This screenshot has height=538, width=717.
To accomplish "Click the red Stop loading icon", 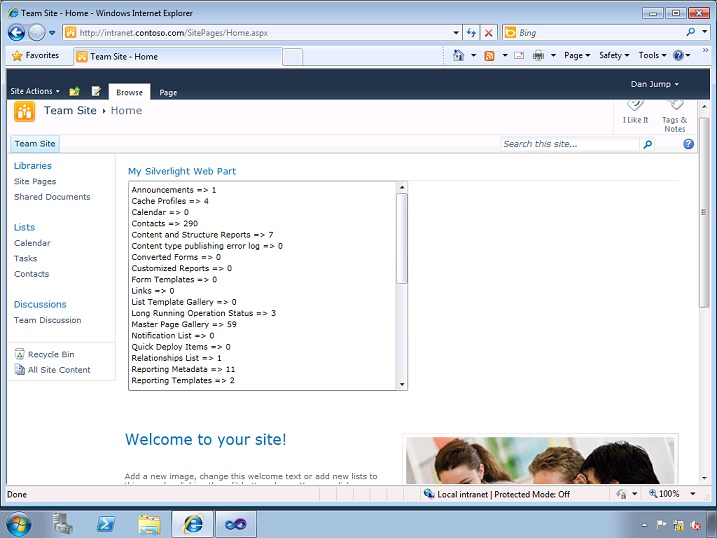I will click(488, 32).
